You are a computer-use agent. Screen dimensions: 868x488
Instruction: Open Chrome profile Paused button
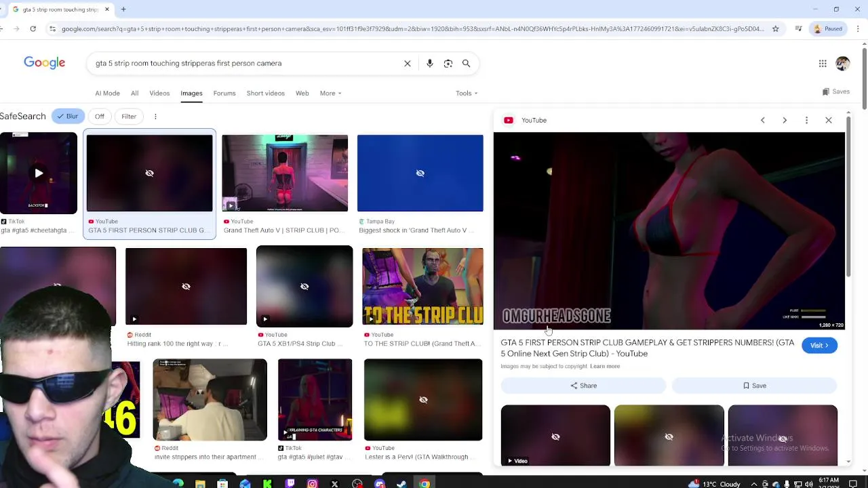tap(828, 28)
